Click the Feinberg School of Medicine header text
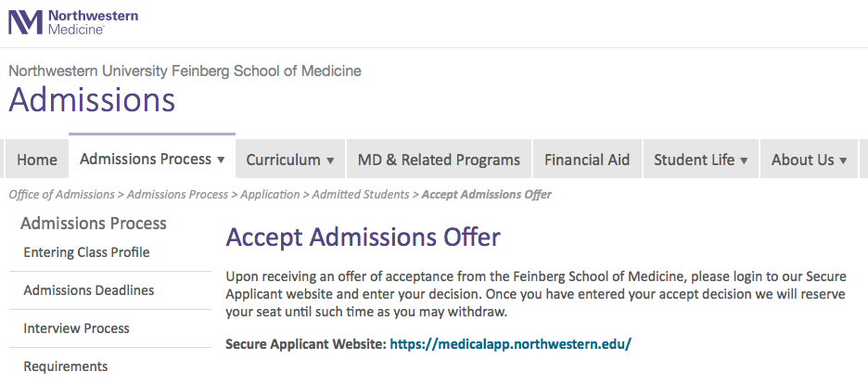This screenshot has width=868, height=385. [185, 71]
